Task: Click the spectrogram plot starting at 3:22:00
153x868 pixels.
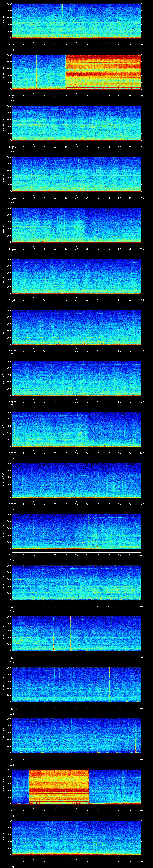Action: (x=77, y=429)
